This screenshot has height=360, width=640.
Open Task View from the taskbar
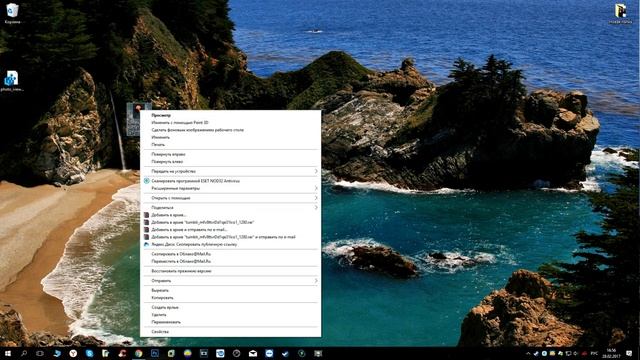coord(40,353)
